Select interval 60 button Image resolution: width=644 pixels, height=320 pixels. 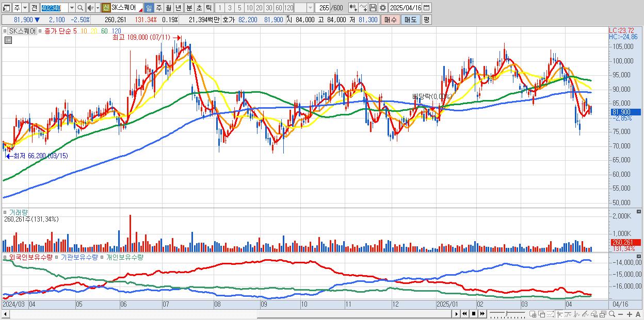279,8
